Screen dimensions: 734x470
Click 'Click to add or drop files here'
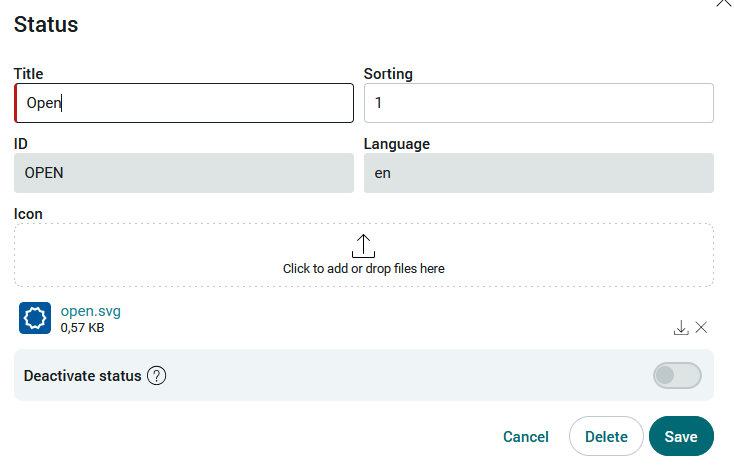(x=364, y=269)
